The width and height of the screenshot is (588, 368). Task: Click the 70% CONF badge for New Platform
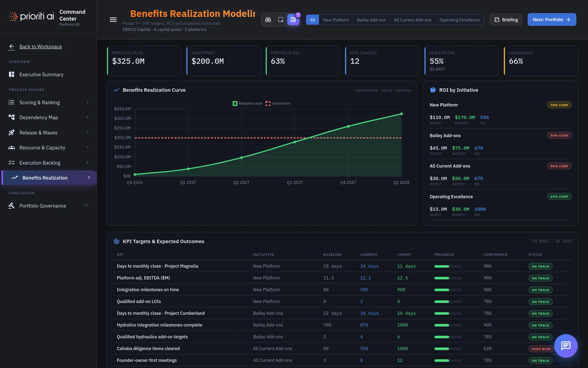pos(559,105)
